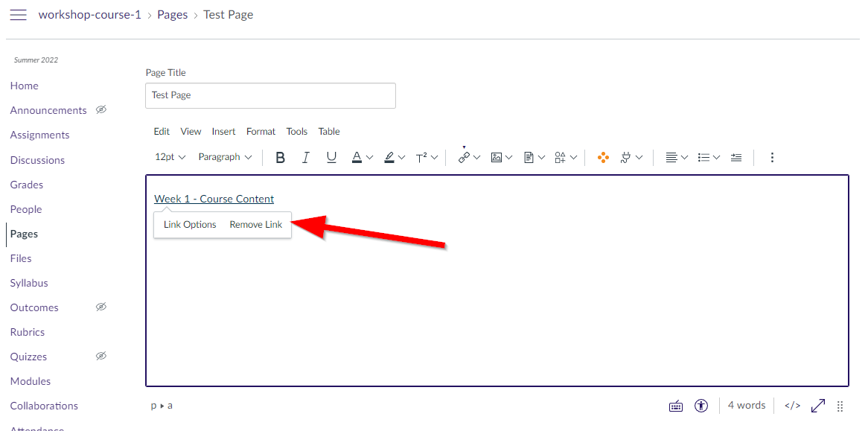Increase indent using the indent icon
This screenshot has width=868, height=431.
coord(735,158)
